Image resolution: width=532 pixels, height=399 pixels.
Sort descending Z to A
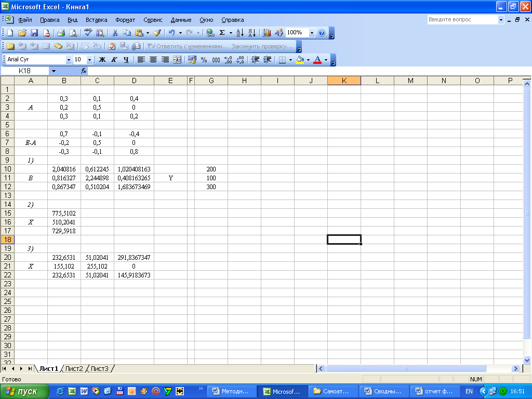click(x=252, y=33)
